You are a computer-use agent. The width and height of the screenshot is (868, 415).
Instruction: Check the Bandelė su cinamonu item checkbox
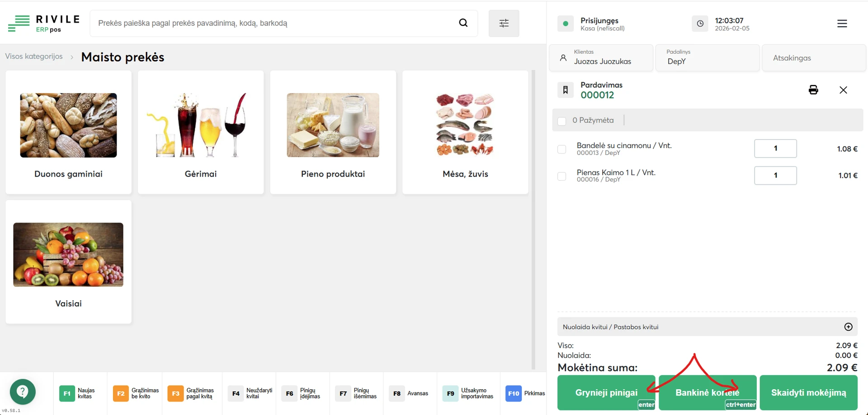(x=562, y=149)
